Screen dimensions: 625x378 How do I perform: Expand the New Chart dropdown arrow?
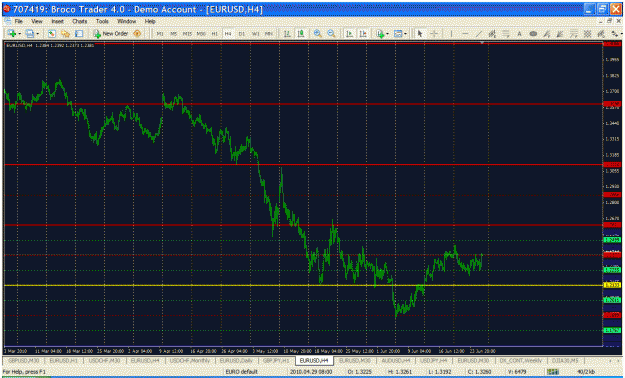(19, 34)
